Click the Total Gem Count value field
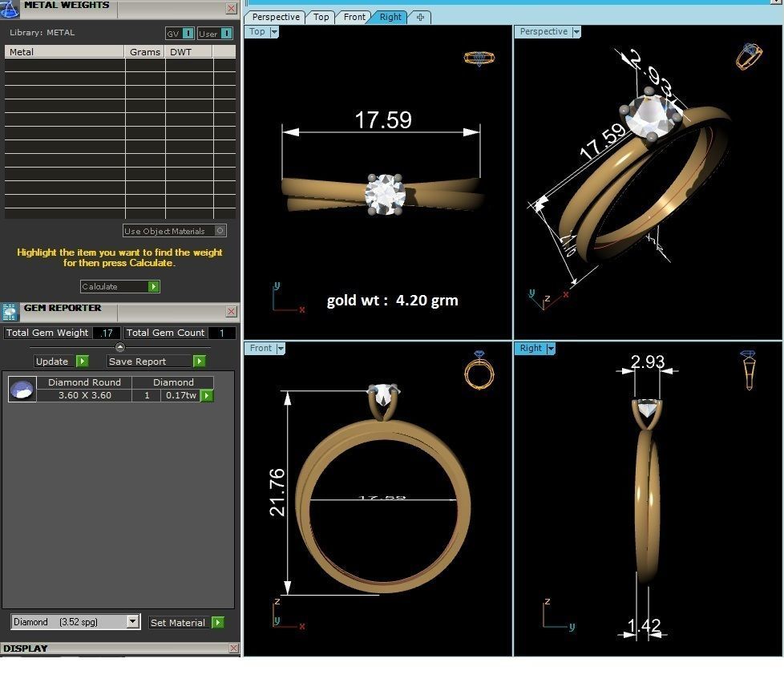 point(222,333)
